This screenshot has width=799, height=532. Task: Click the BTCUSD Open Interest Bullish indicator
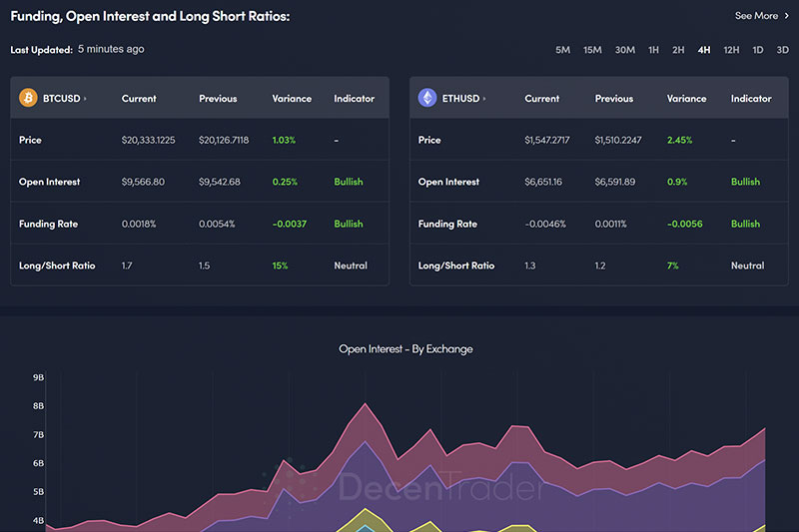349,182
